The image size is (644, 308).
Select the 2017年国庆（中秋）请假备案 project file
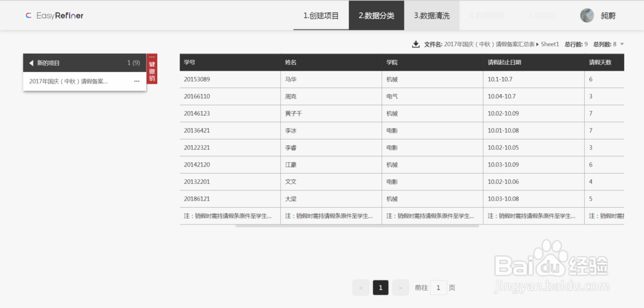click(x=84, y=81)
